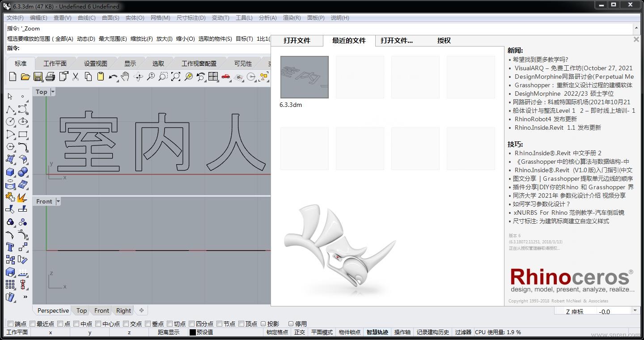Open the RhinoRobot4 发布更新 news link

click(x=546, y=119)
